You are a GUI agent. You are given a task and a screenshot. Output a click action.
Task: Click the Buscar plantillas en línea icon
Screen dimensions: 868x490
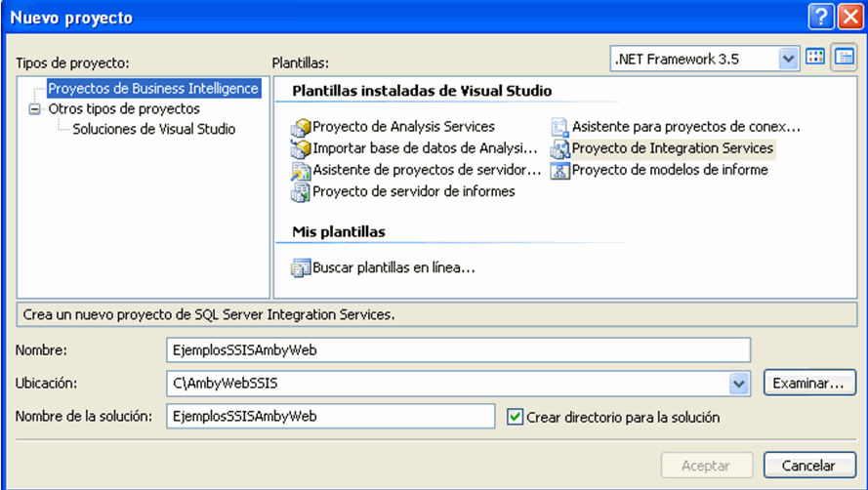[x=301, y=268]
